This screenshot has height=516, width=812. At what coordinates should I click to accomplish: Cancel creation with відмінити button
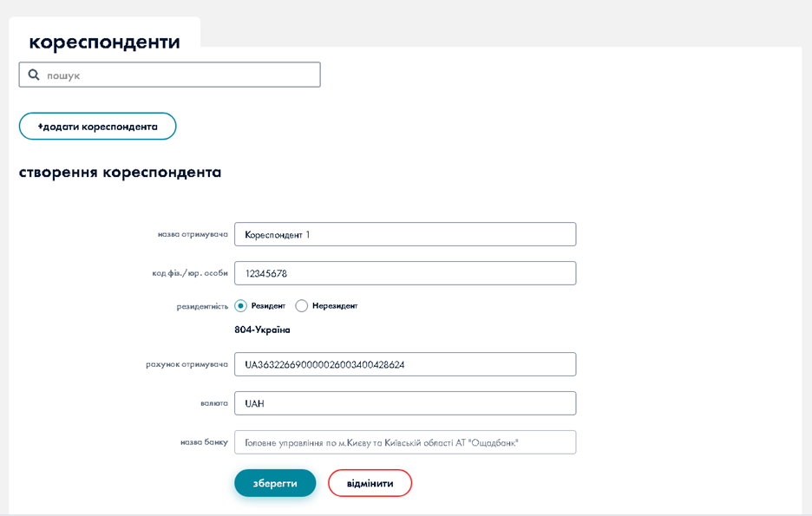(370, 483)
